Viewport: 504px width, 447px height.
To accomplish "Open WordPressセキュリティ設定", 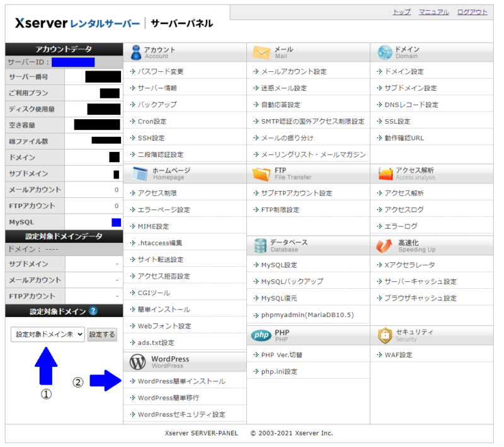I will (181, 414).
